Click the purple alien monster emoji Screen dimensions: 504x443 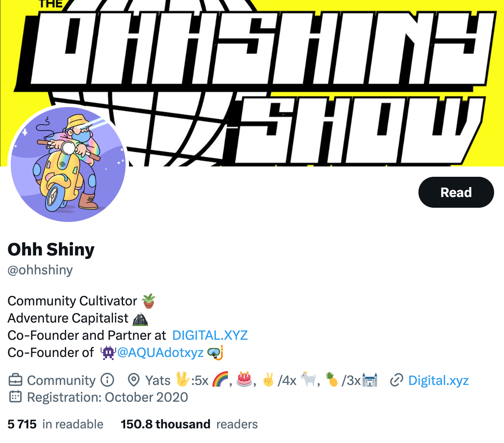pyautogui.click(x=108, y=353)
